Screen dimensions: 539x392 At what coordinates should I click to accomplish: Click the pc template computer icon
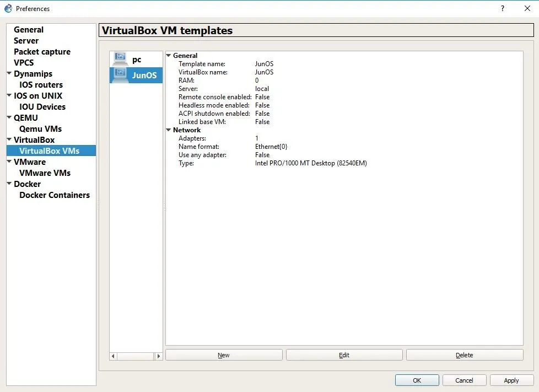pos(120,59)
